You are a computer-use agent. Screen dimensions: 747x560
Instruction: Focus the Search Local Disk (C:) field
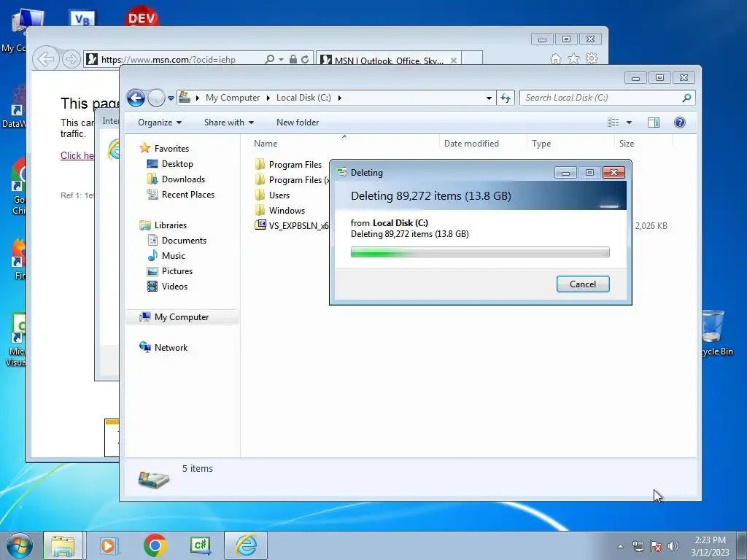pos(601,98)
